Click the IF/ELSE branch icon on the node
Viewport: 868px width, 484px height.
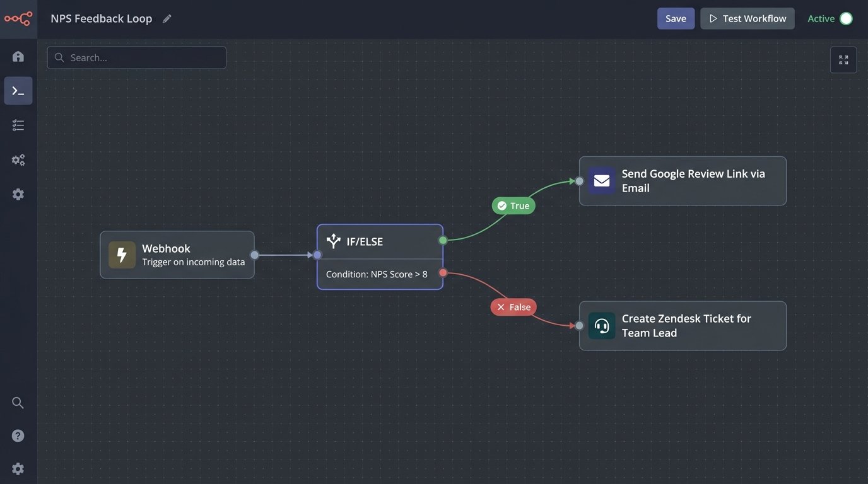332,241
